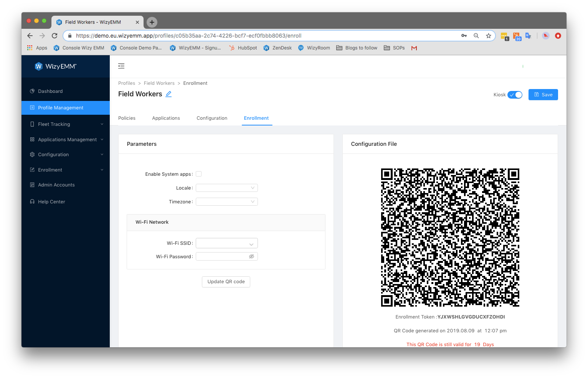This screenshot has width=588, height=378.
Task: Open HubSpot bookmark
Action: 243,48
